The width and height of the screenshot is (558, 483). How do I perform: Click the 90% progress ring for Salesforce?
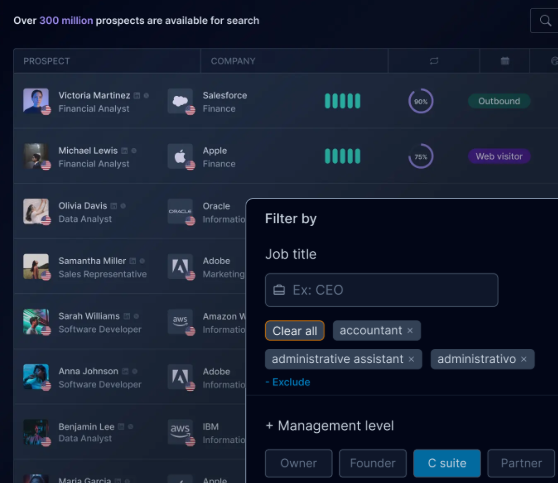pos(421,101)
